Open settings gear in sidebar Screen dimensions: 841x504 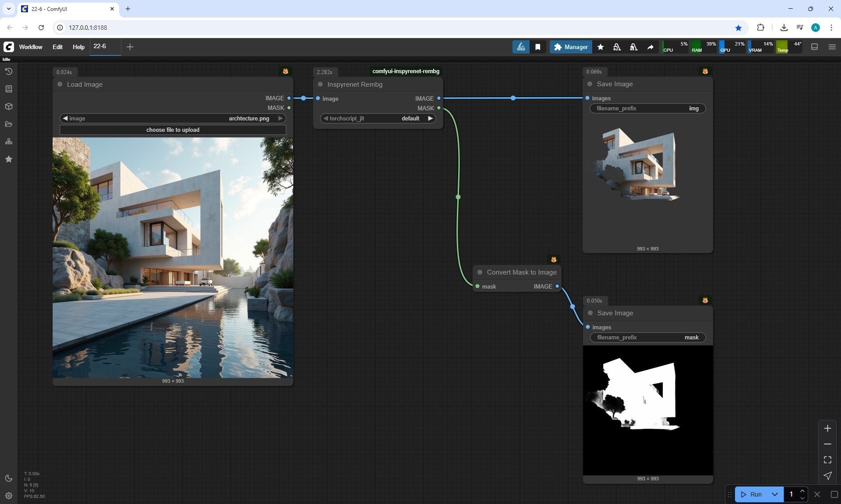pos(9,496)
